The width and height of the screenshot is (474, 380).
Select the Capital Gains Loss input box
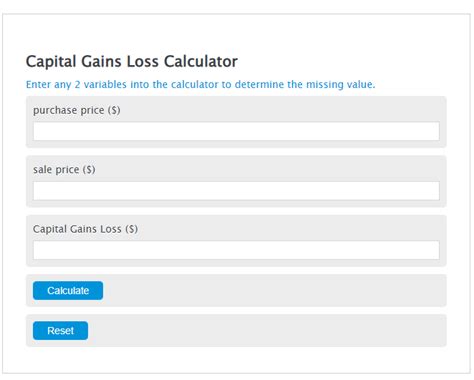[236, 250]
